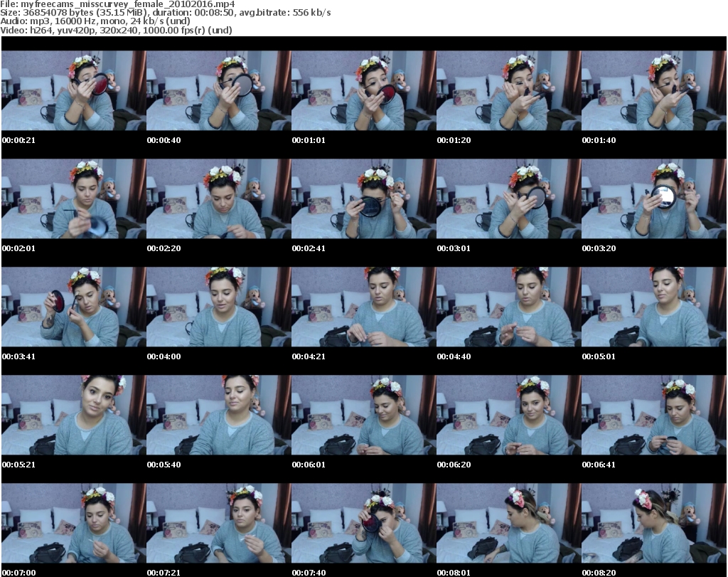728x577 pixels.
Task: View the frame captured at 00:08:01
Action: click(x=508, y=523)
